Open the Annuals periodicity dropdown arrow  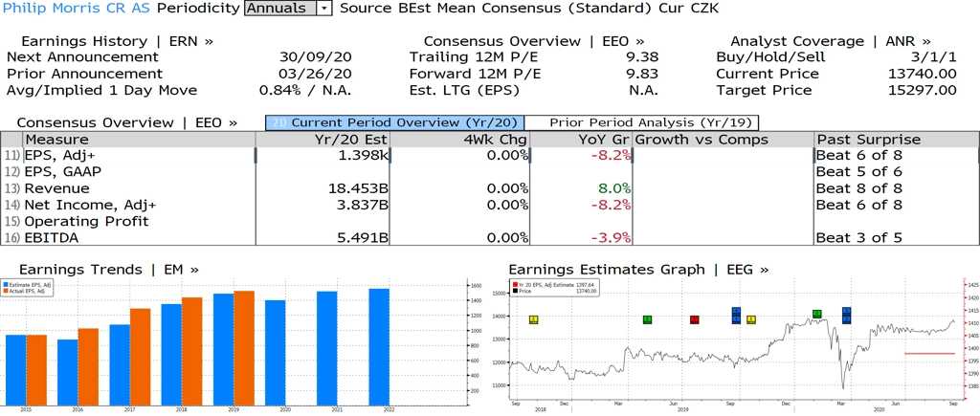pyautogui.click(x=325, y=8)
